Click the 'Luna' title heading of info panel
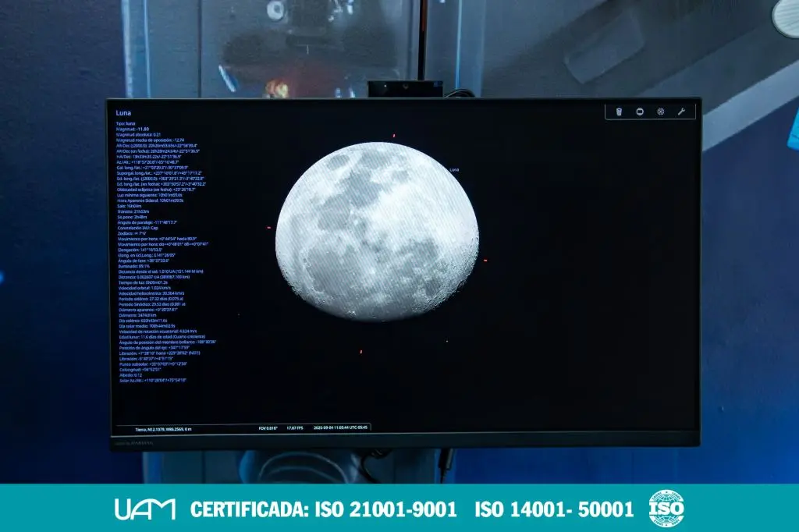799x532 pixels. (x=123, y=113)
